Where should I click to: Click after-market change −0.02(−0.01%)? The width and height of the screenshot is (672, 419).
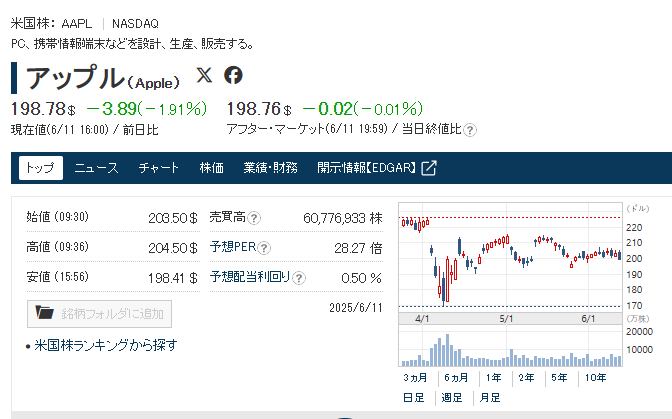[363, 109]
